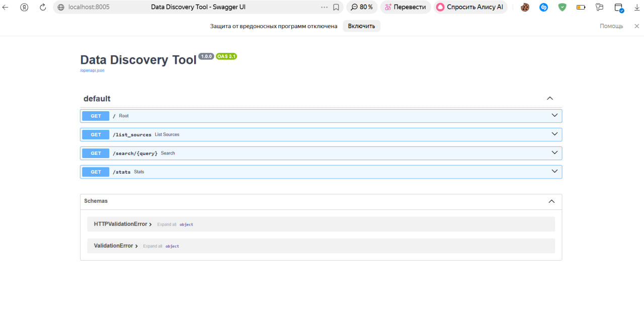
Task: Expand the GET /search/{query} endpoint chevron
Action: coord(554,152)
